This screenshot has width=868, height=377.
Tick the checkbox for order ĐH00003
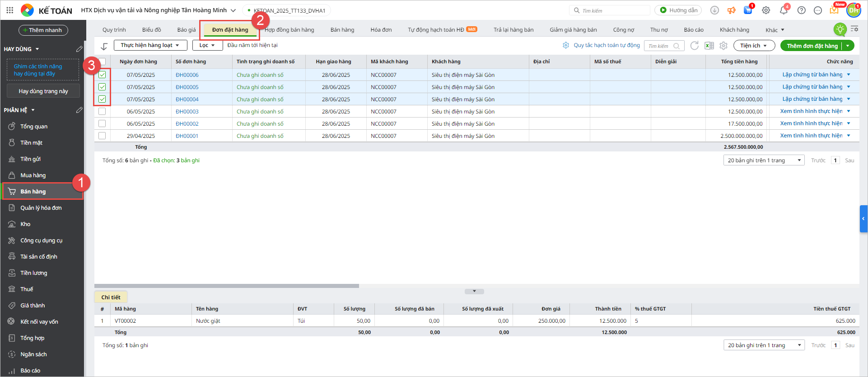coord(102,111)
